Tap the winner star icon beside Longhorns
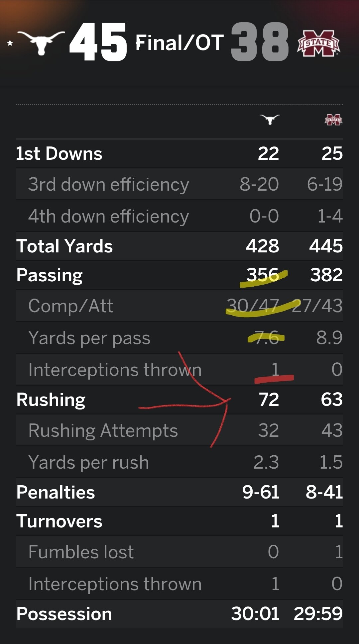 click(x=10, y=43)
